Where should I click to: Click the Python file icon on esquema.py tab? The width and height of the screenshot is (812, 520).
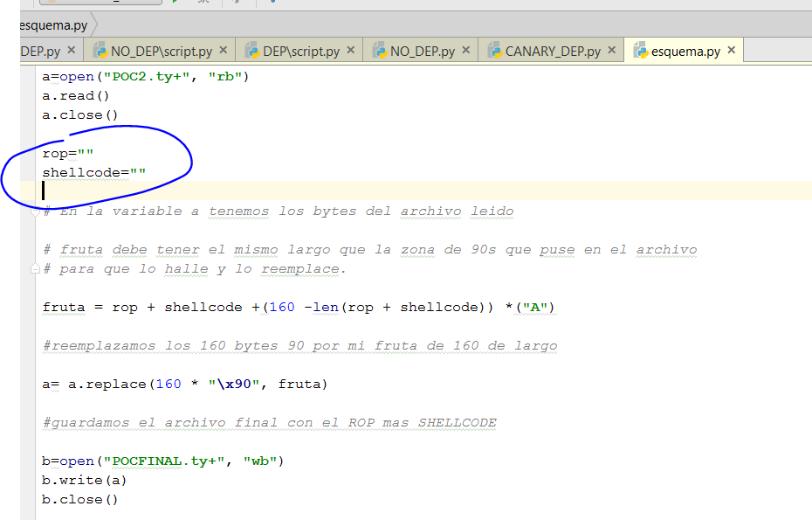point(640,51)
